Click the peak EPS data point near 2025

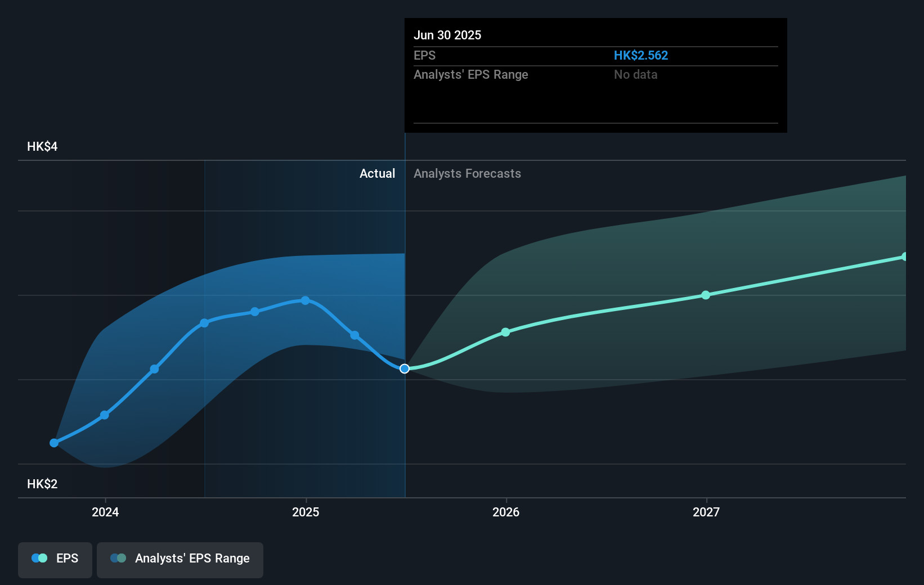pos(305,300)
